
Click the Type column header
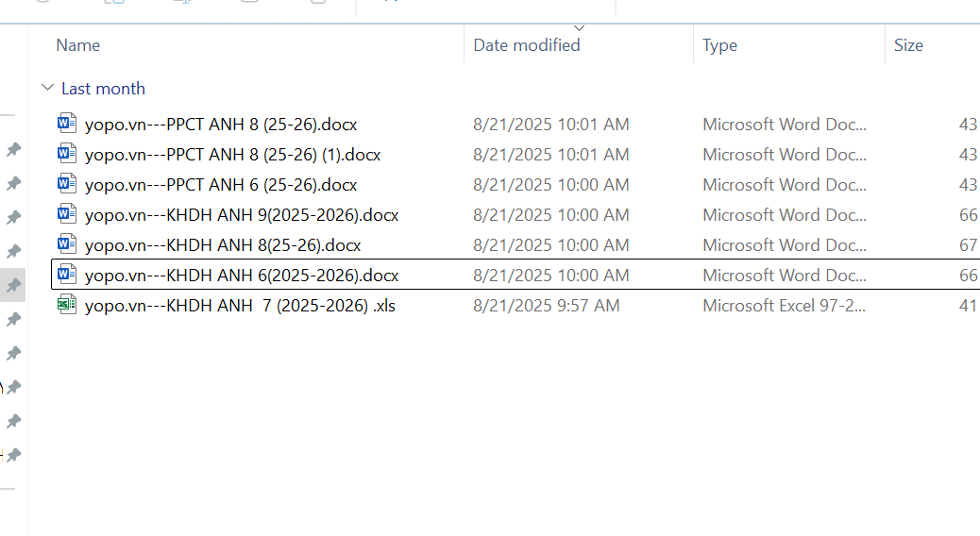click(x=719, y=45)
